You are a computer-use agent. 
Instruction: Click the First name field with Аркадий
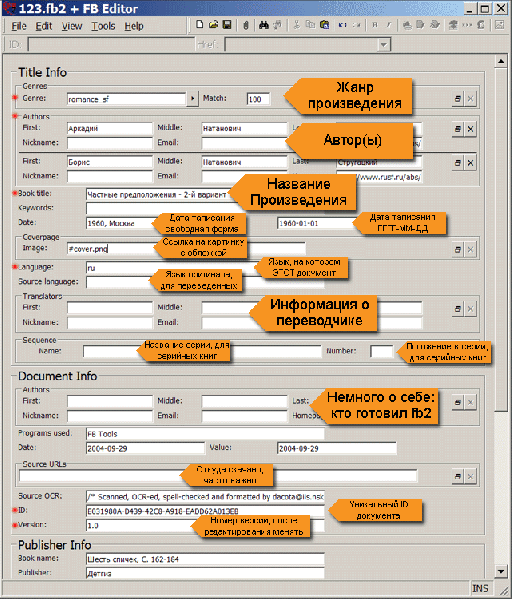(110, 128)
